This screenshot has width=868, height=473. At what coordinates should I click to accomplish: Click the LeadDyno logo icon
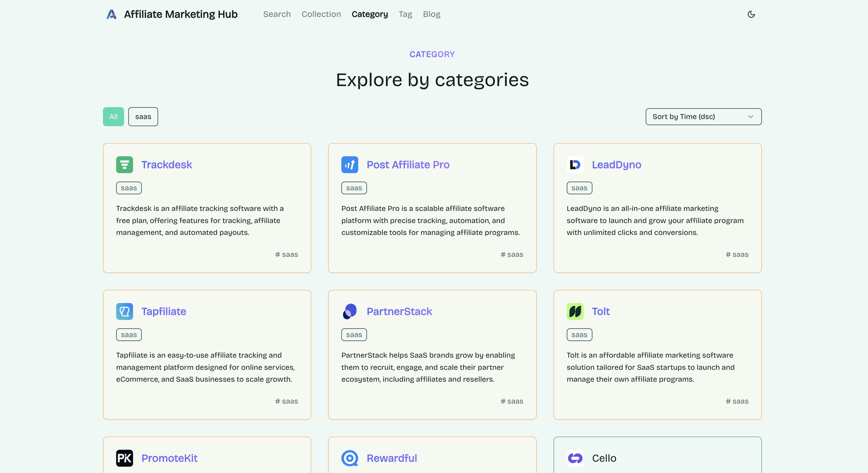575,165
